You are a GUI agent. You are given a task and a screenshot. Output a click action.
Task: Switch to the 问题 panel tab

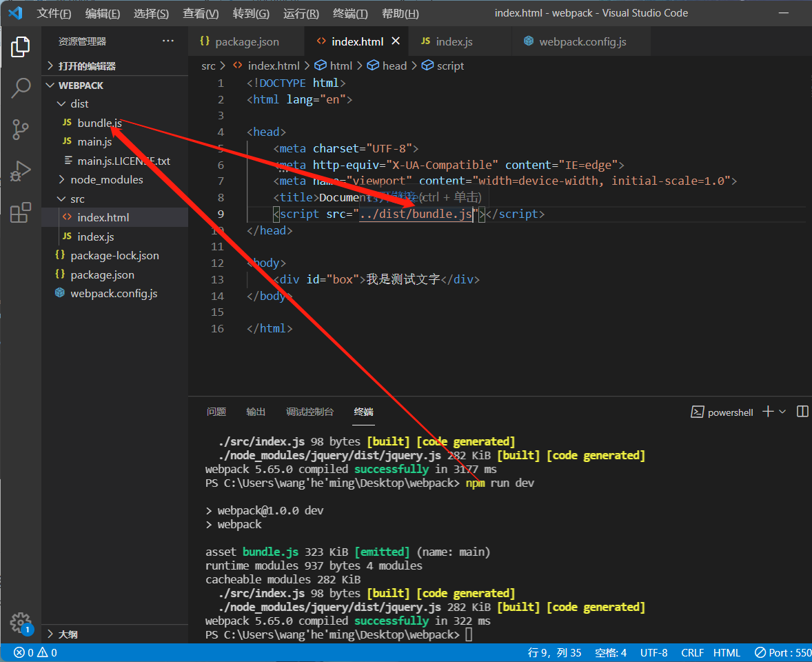pyautogui.click(x=216, y=412)
